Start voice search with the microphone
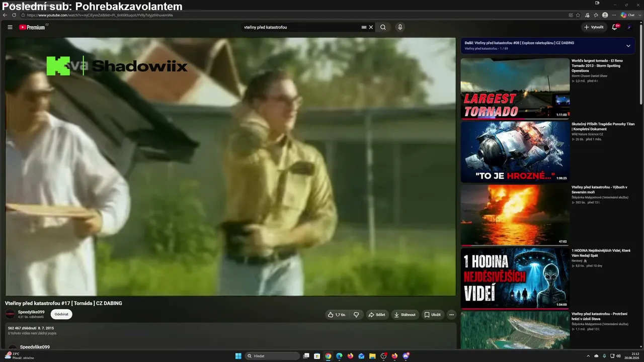644x362 pixels. click(x=400, y=27)
